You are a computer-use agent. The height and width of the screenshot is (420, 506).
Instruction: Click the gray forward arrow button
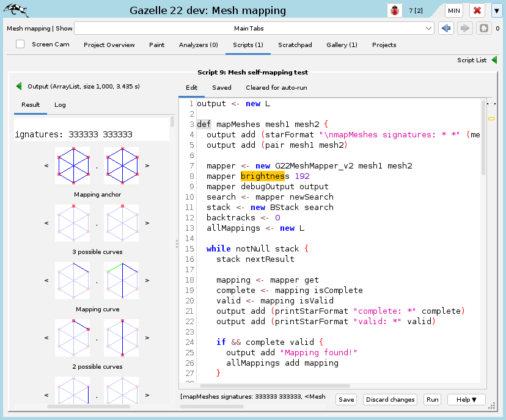pos(464,28)
